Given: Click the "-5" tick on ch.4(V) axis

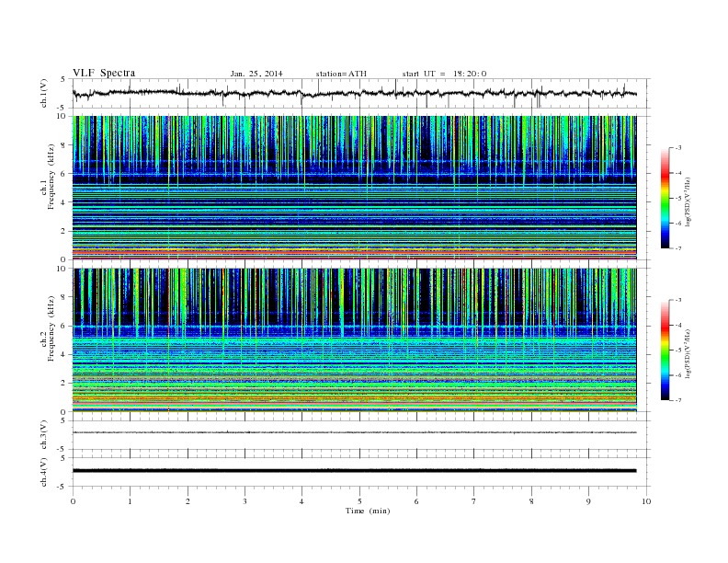Looking at the screenshot, I should 63,487.
